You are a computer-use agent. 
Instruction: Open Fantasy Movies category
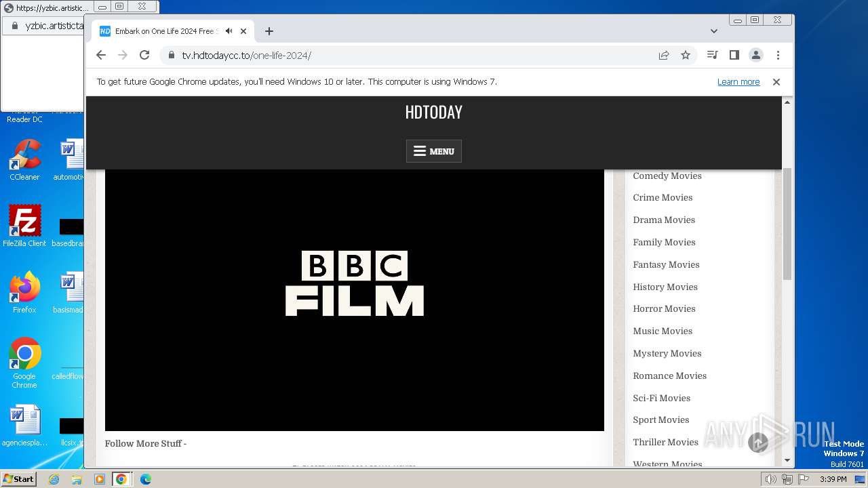pos(666,264)
